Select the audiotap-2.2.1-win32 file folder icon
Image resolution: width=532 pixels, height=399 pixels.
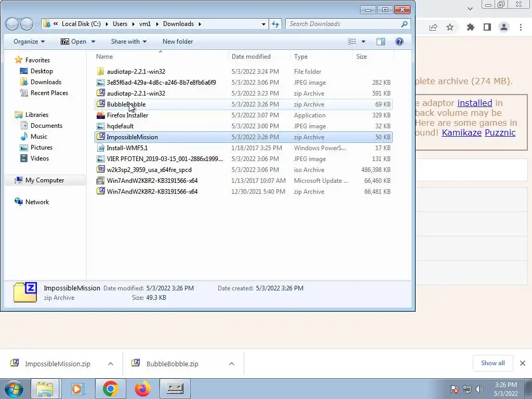(100, 71)
